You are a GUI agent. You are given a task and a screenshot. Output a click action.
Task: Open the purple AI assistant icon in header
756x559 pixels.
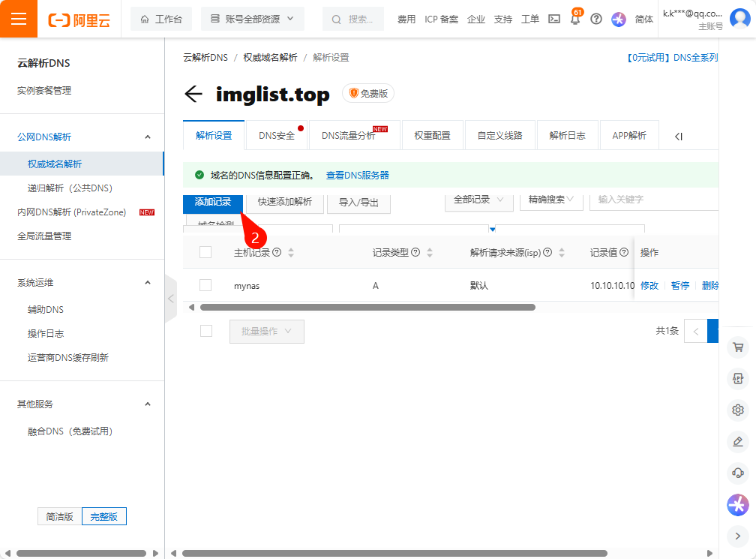pos(619,20)
